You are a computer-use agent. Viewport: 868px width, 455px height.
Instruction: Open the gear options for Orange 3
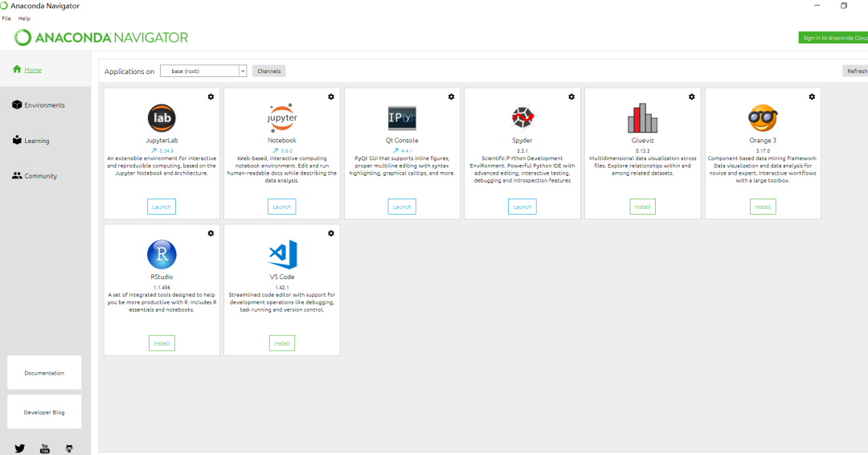[x=812, y=96]
